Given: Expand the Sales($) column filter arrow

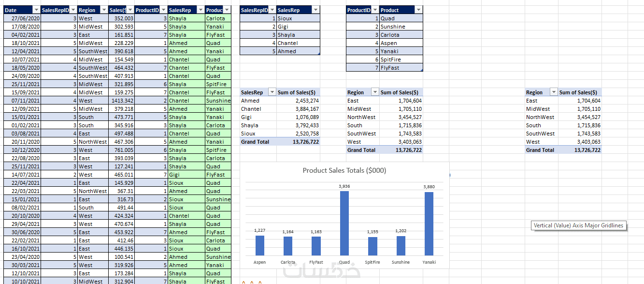Looking at the screenshot, I should coord(130,10).
